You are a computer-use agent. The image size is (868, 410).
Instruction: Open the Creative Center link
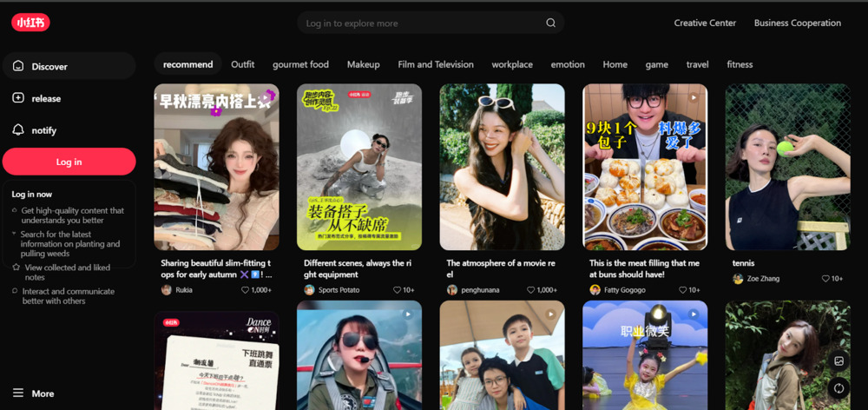[705, 23]
